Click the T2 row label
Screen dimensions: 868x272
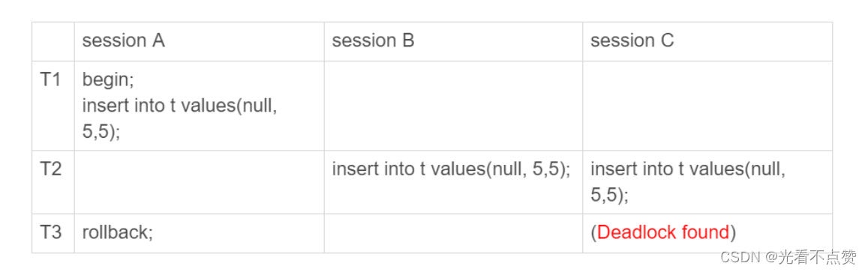pos(51,169)
